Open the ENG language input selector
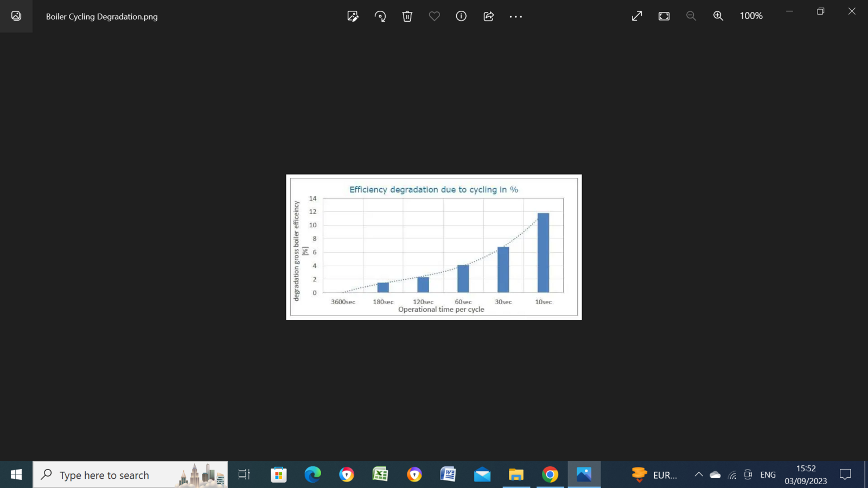 (768, 475)
